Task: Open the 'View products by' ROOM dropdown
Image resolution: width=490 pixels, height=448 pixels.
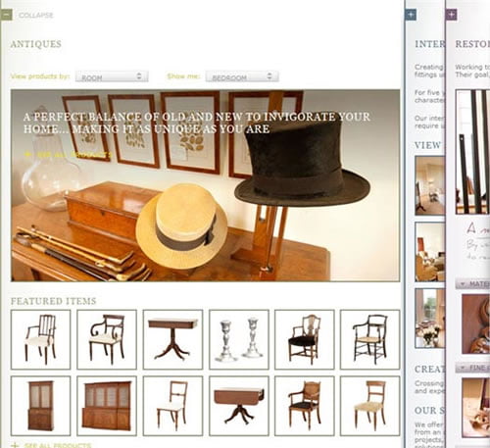Action: [112, 76]
